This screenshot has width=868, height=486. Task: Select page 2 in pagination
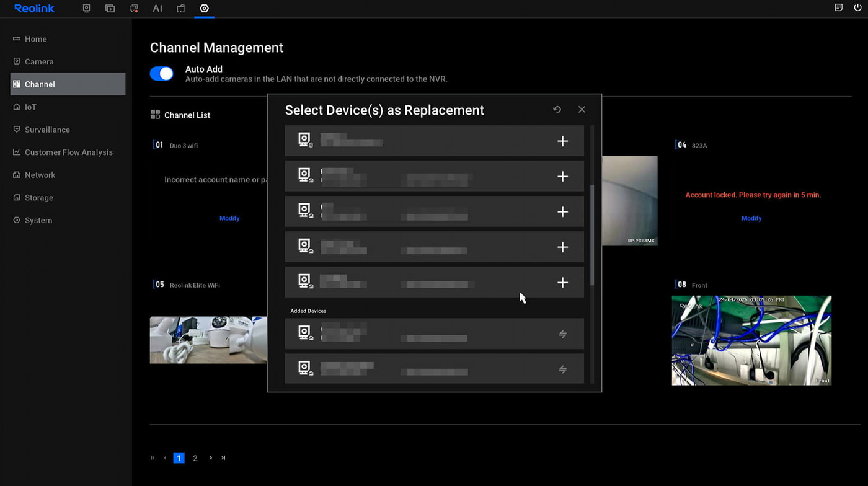(195, 458)
